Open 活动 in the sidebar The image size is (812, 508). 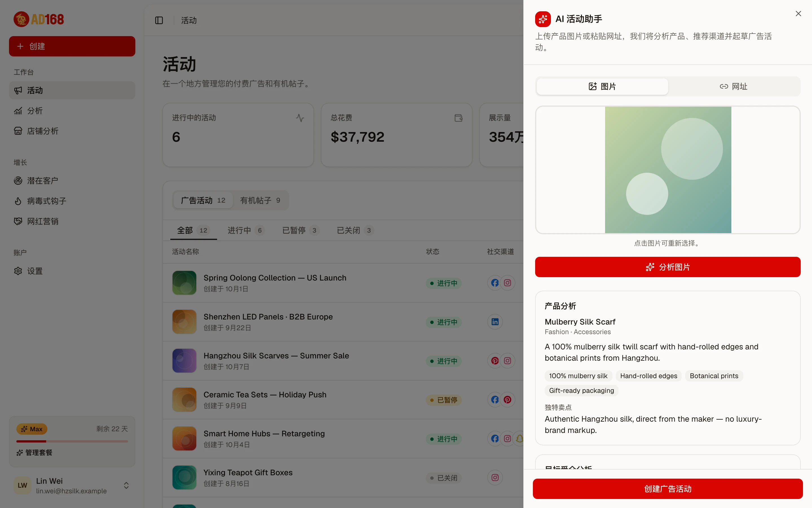point(72,90)
